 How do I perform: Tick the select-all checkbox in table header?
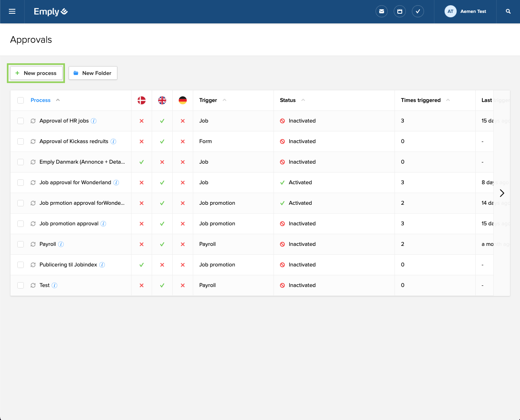(21, 100)
